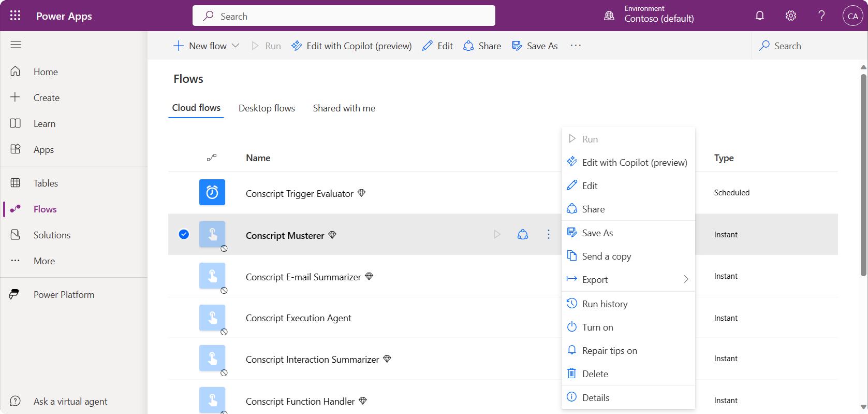The width and height of the screenshot is (868, 414).
Task: Sort by the Name column header
Action: pos(258,158)
